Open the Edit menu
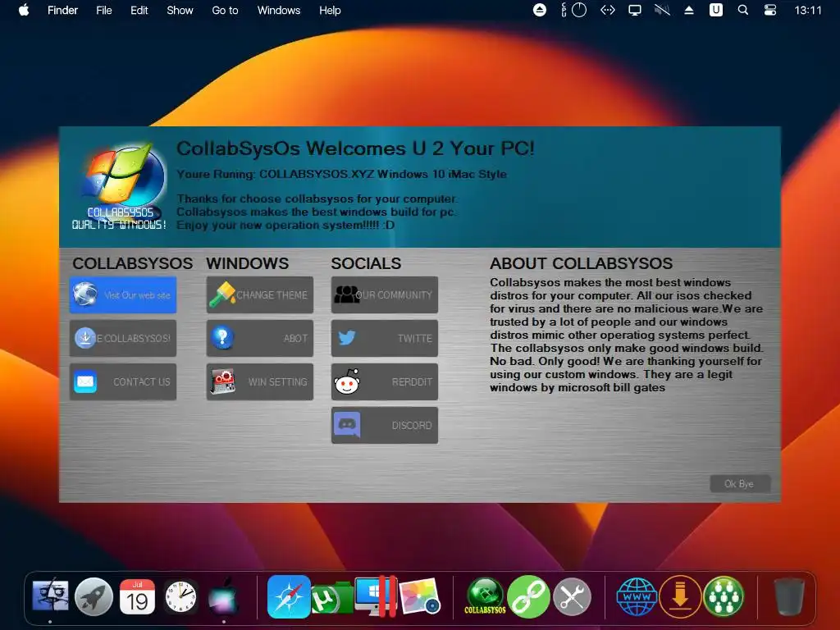This screenshot has width=840, height=630. coord(139,10)
